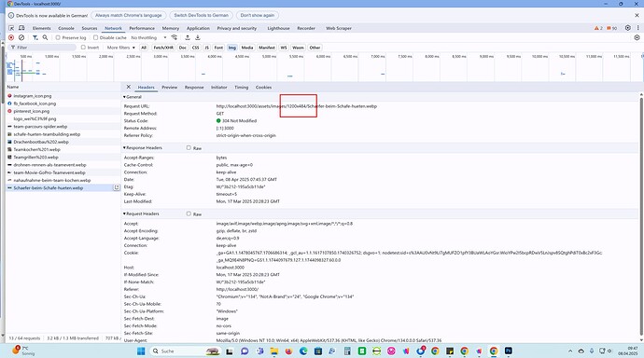Close the request details pane

coord(129,87)
